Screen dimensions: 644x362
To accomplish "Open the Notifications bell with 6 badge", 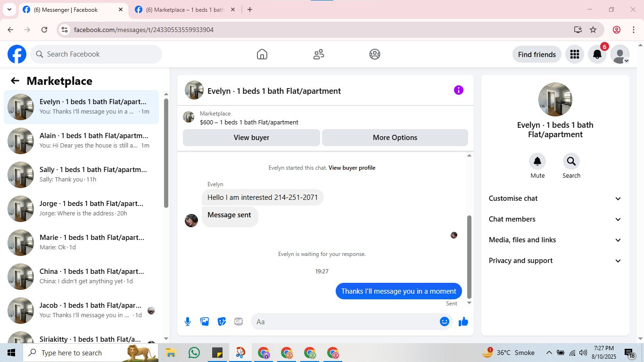I will (597, 54).
